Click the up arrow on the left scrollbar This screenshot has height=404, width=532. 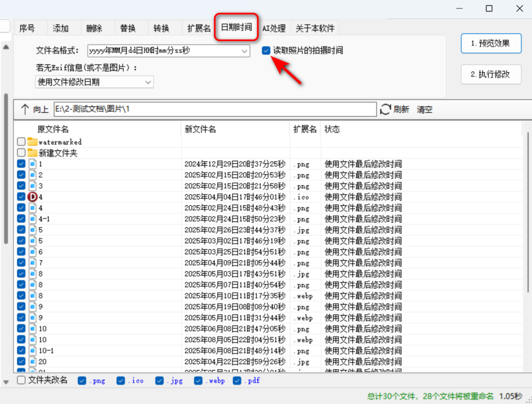tap(5, 46)
